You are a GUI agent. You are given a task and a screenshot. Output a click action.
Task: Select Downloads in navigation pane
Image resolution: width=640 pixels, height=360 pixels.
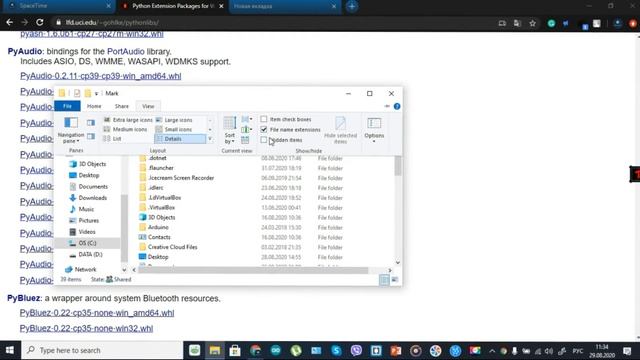pyautogui.click(x=89, y=198)
